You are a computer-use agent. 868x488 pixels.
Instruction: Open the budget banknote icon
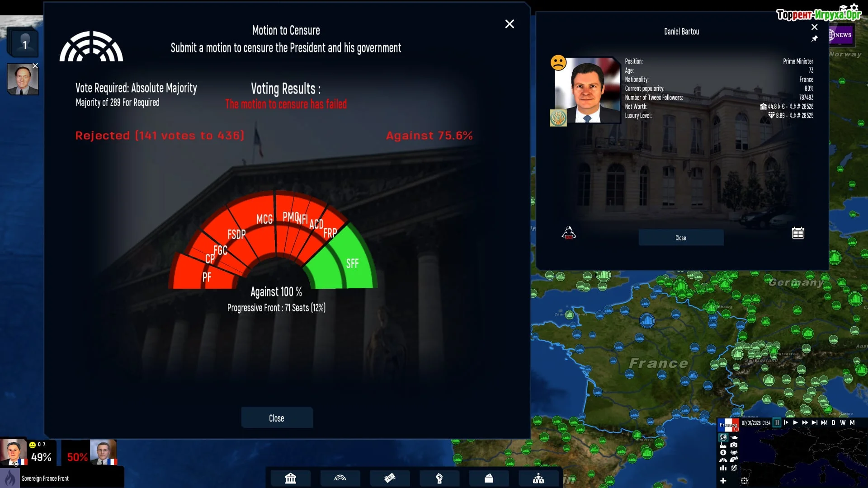click(390, 478)
